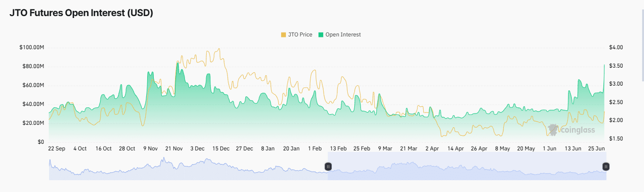The width and height of the screenshot is (644, 192).
Task: Click the unselected area of the mini chart
Action: pyautogui.click(x=188, y=166)
